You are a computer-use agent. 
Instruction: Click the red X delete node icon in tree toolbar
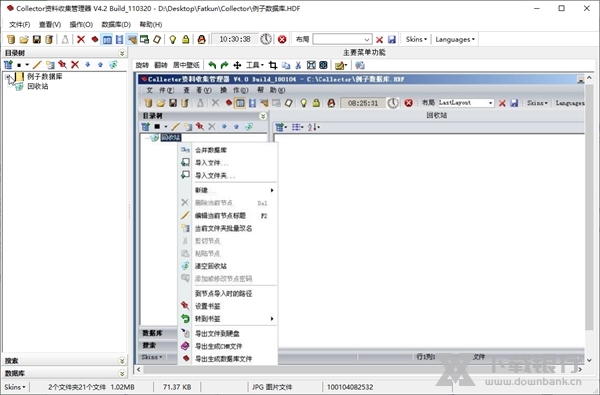click(75, 65)
